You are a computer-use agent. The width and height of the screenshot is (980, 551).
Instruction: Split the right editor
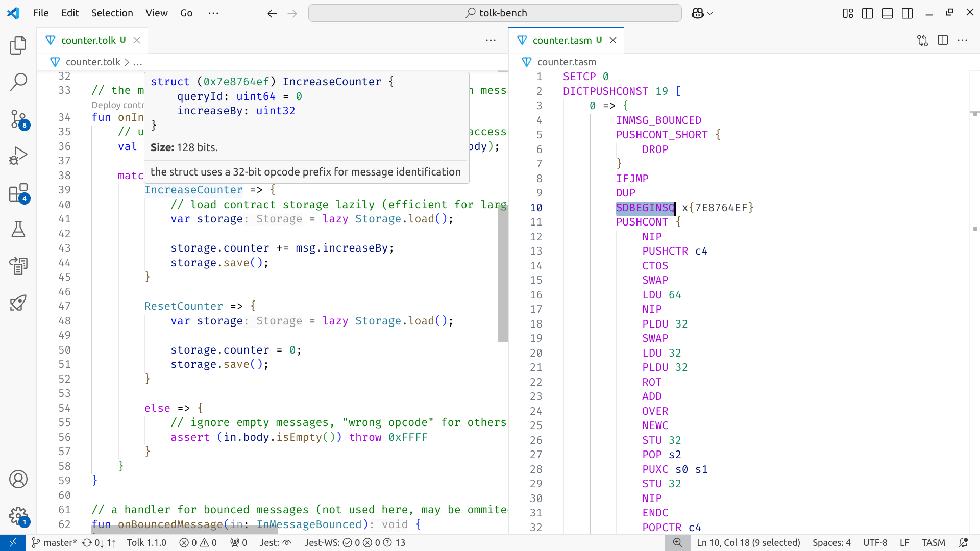coord(943,40)
